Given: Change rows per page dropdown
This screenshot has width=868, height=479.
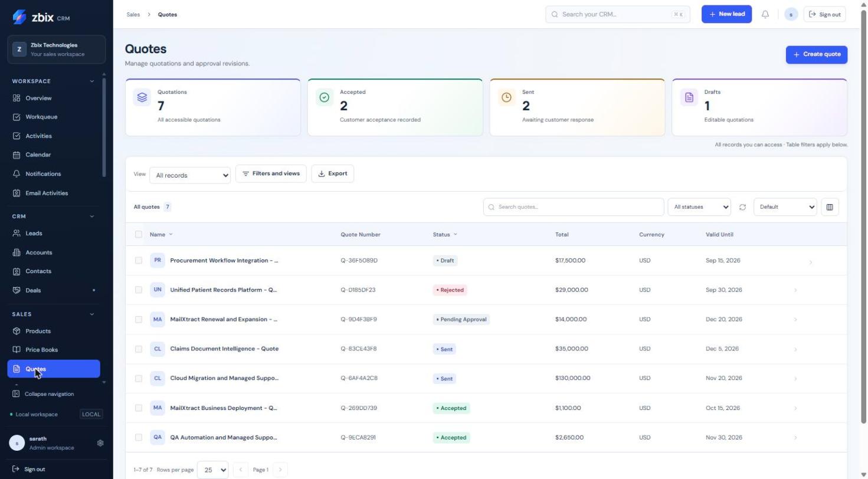Looking at the screenshot, I should coord(212,470).
